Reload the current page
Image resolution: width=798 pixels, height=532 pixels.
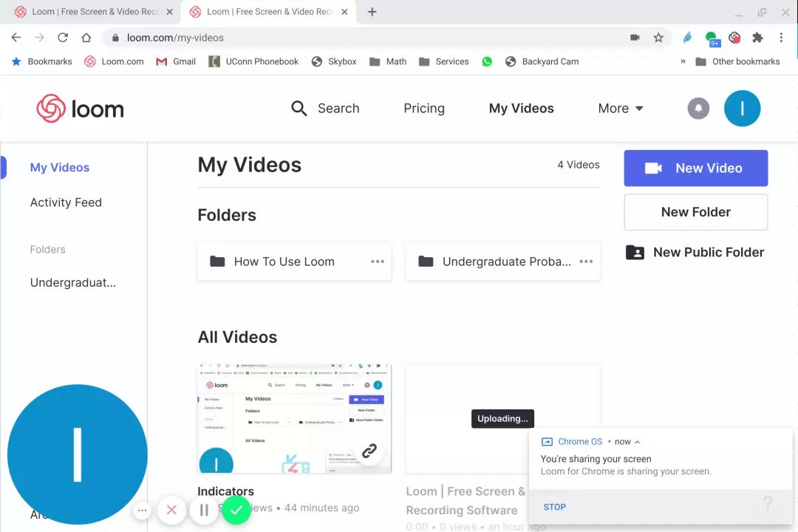[63, 38]
